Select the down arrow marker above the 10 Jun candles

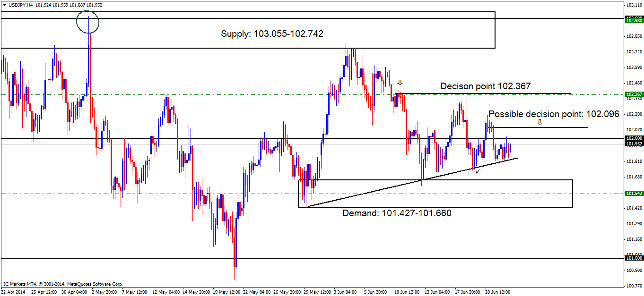(x=400, y=82)
